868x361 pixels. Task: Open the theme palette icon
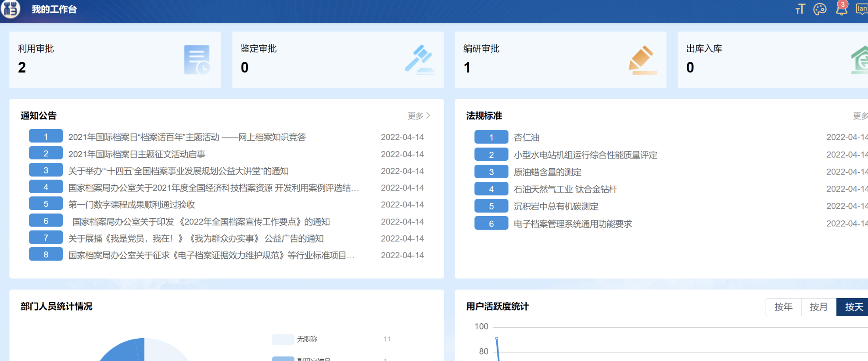pos(820,9)
